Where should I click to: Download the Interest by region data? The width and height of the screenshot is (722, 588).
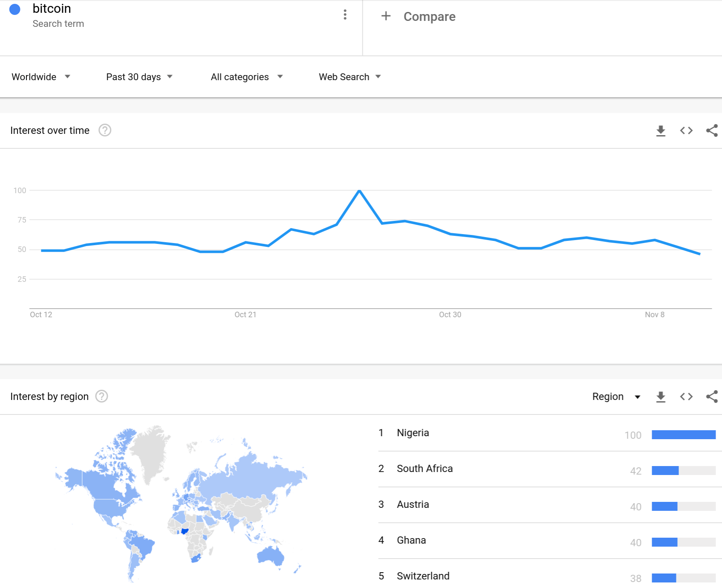661,397
